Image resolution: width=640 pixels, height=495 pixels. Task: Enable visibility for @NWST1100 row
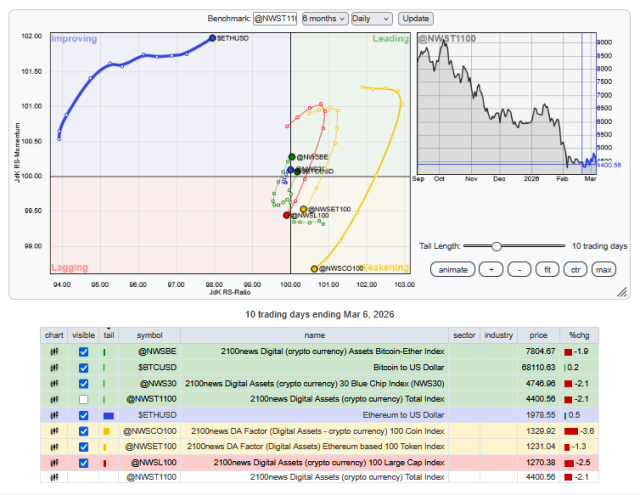point(84,398)
